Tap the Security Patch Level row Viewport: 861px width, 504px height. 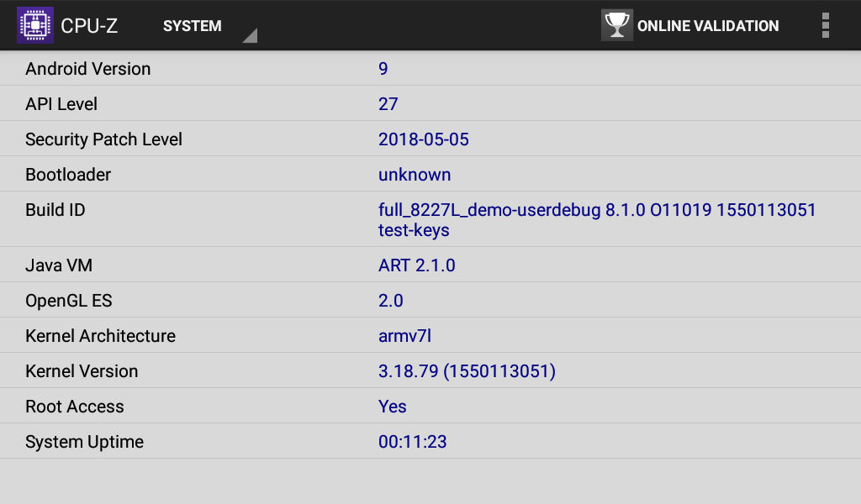430,139
